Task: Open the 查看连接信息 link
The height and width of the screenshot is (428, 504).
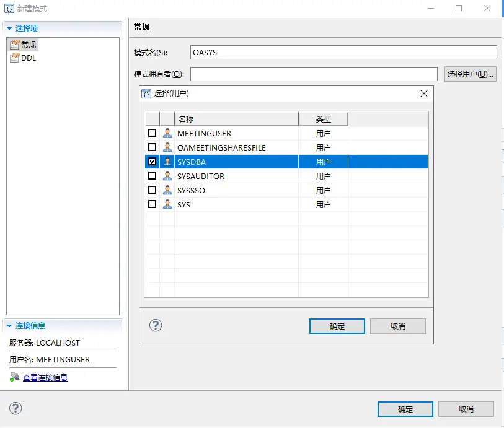Action: (x=45, y=378)
